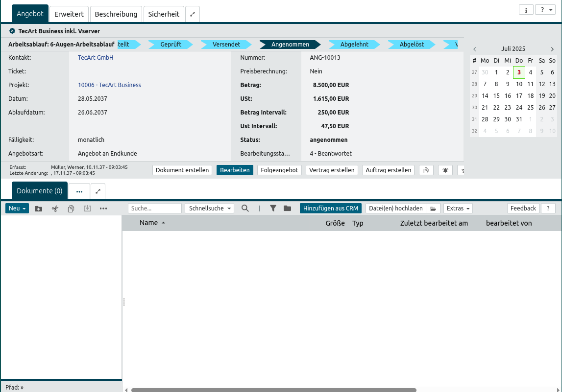
Task: Click into the Suche input field
Action: click(155, 208)
